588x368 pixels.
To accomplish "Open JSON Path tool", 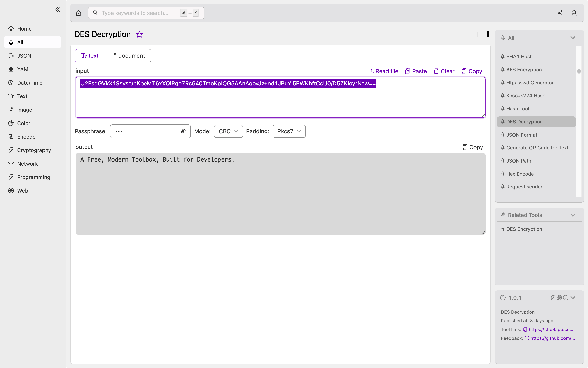I will [x=536, y=161].
